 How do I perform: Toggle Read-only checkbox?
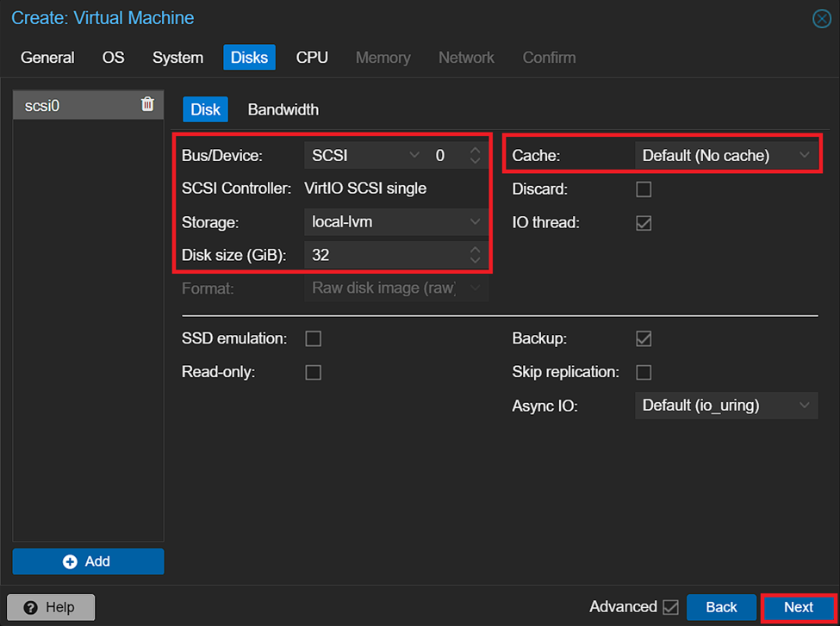314,372
